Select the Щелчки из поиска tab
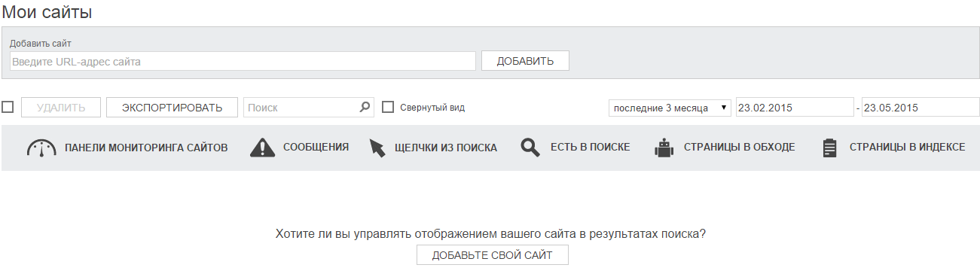 coord(446,148)
